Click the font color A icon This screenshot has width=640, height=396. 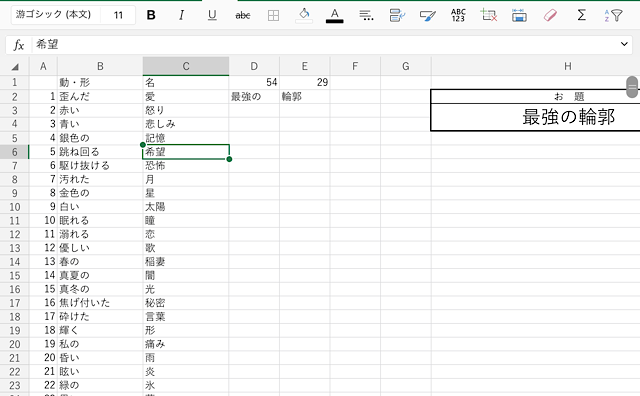335,16
